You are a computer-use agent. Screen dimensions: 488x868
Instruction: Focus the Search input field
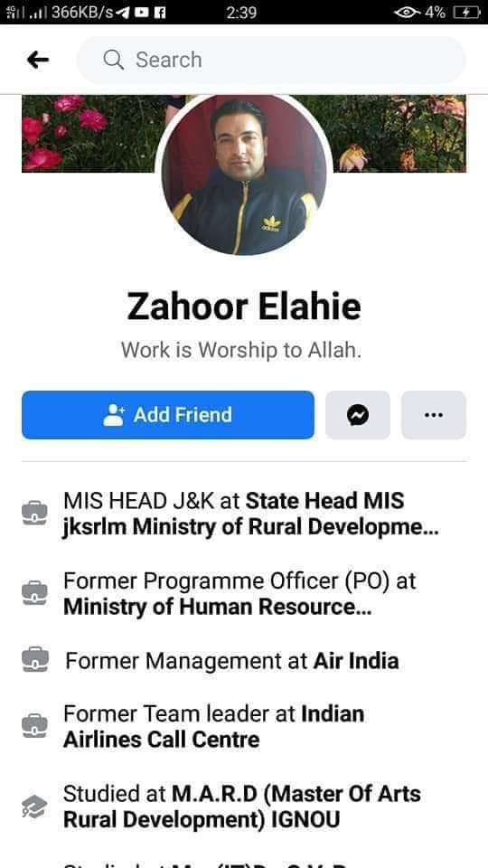(x=271, y=60)
